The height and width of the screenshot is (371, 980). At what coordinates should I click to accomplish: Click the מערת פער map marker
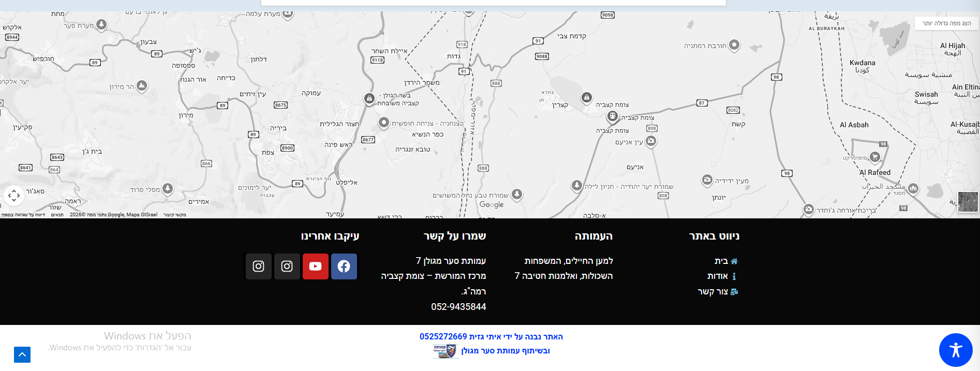click(101, 24)
